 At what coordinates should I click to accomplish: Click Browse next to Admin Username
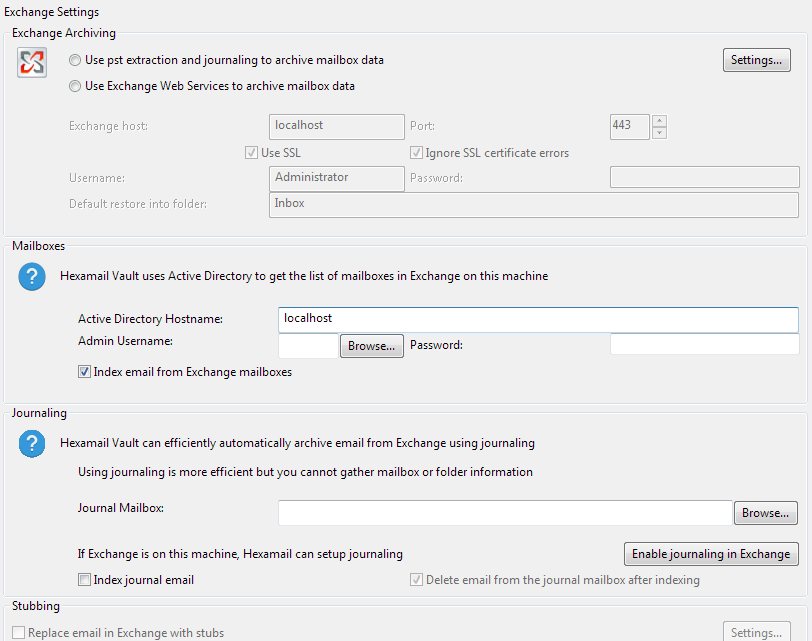click(371, 345)
